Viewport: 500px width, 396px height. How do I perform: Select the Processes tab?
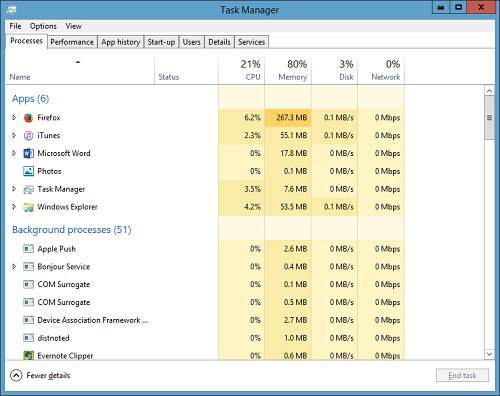click(x=26, y=41)
